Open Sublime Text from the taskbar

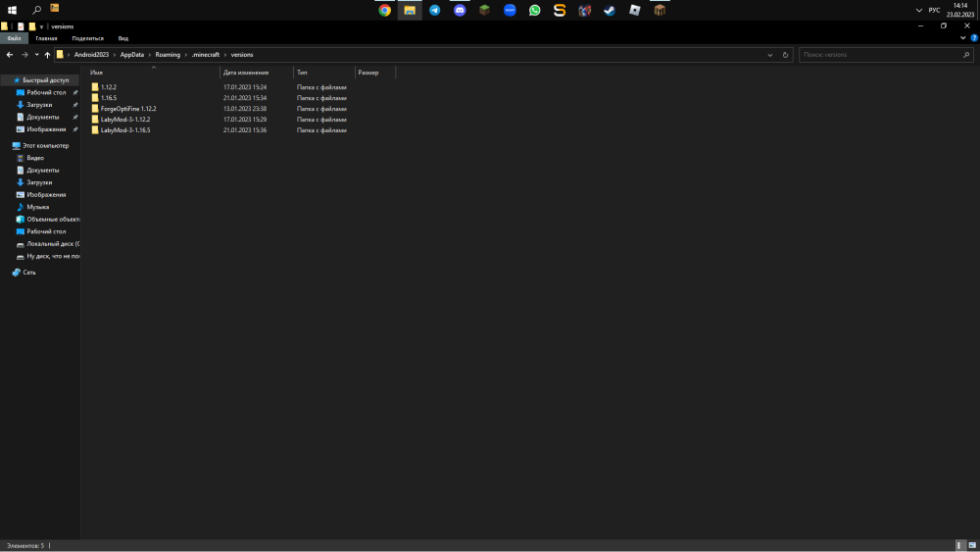coord(560,10)
